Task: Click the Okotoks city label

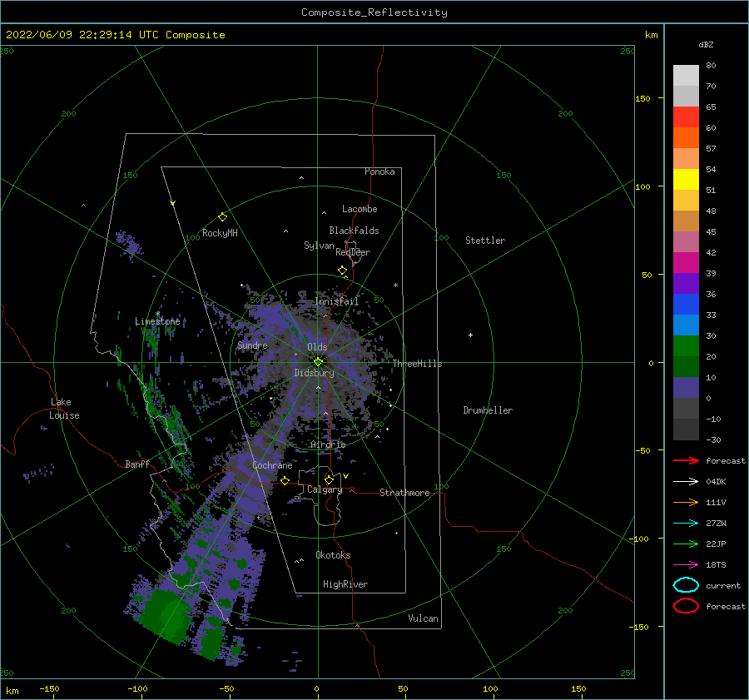Action: tap(333, 555)
